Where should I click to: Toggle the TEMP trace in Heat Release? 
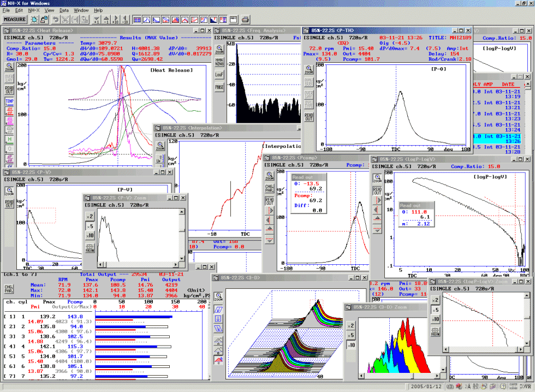9,102
